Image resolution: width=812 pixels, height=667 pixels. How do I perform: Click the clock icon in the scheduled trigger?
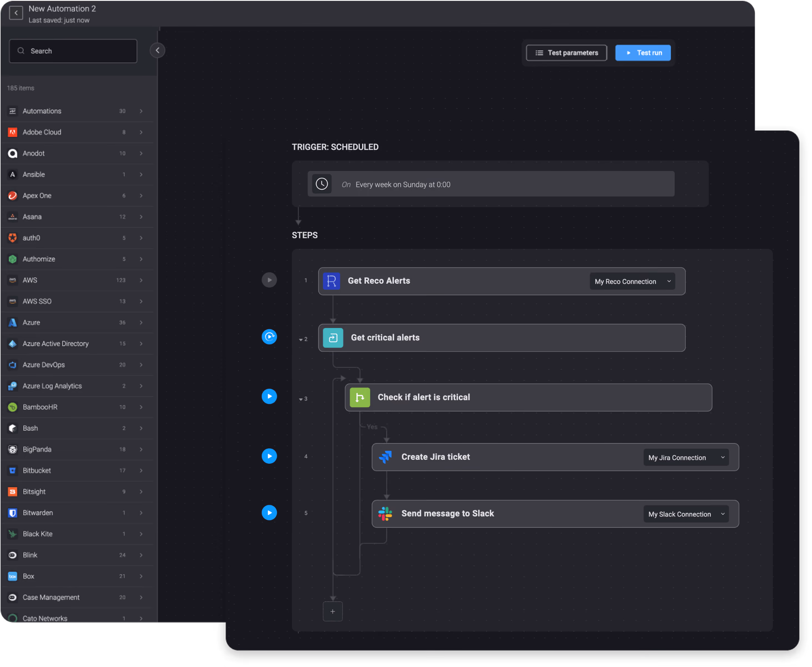pos(322,184)
